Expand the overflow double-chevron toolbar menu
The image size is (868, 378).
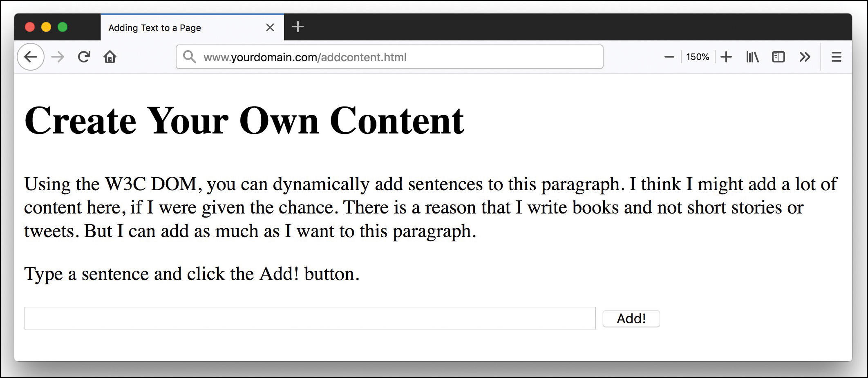pyautogui.click(x=805, y=57)
